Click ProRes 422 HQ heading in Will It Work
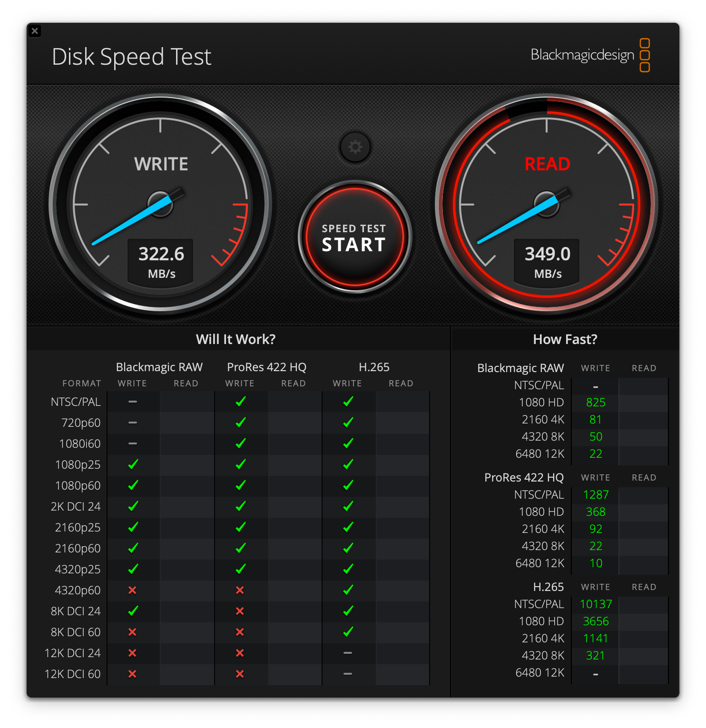The height and width of the screenshot is (728, 706). (266, 367)
